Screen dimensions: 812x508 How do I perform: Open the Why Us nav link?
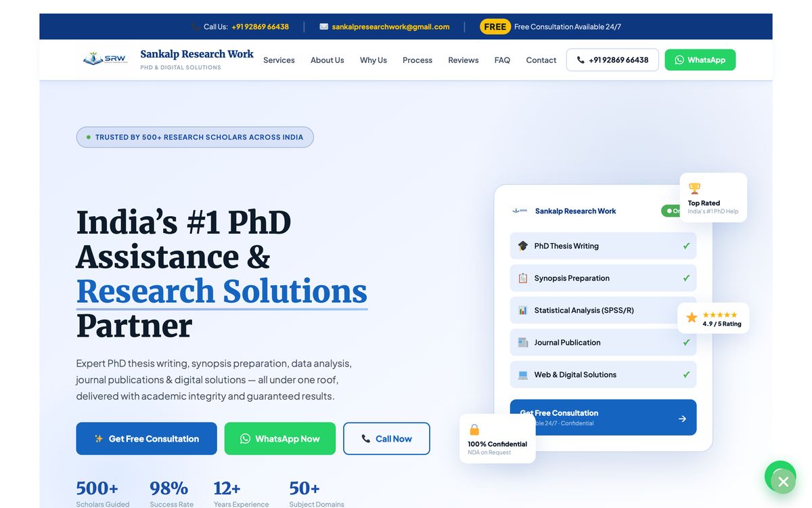374,60
